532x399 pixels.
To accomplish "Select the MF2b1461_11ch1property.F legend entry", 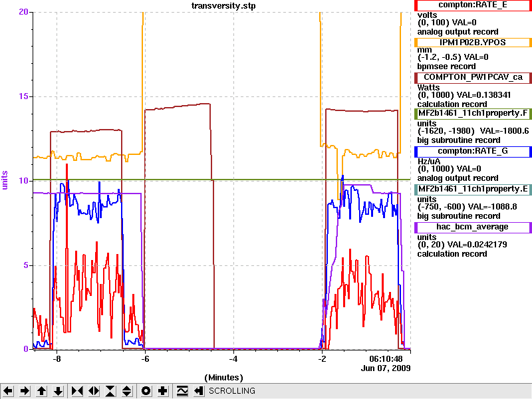I will [x=473, y=113].
